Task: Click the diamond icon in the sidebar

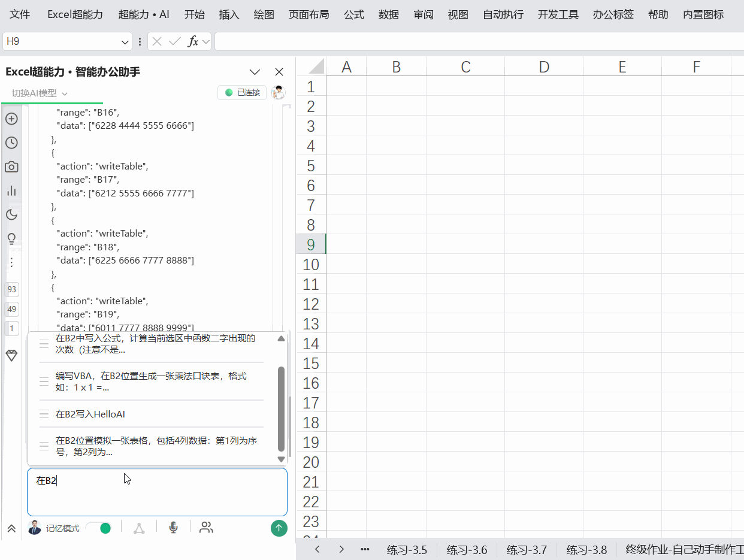Action: [11, 355]
